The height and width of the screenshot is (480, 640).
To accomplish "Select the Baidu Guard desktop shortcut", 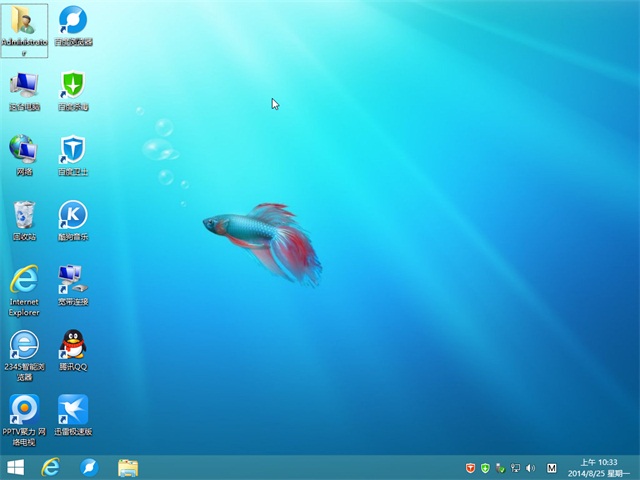I will 73,151.
